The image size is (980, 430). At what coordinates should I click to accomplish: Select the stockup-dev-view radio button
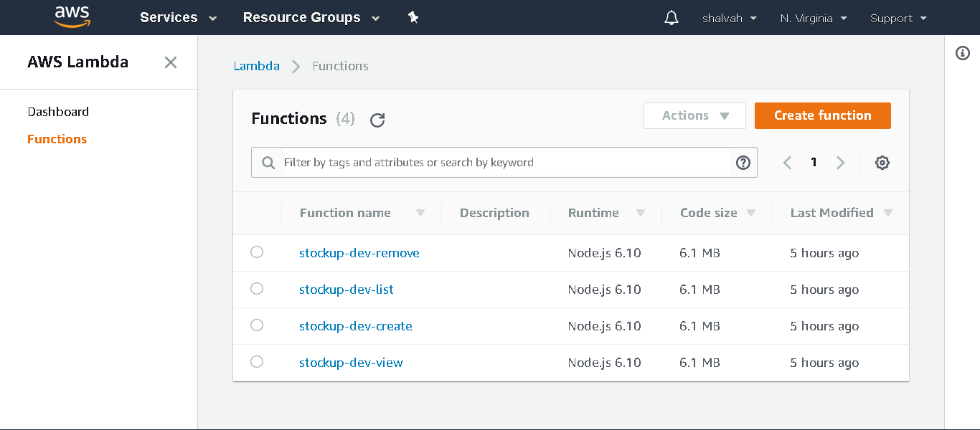[x=257, y=362]
